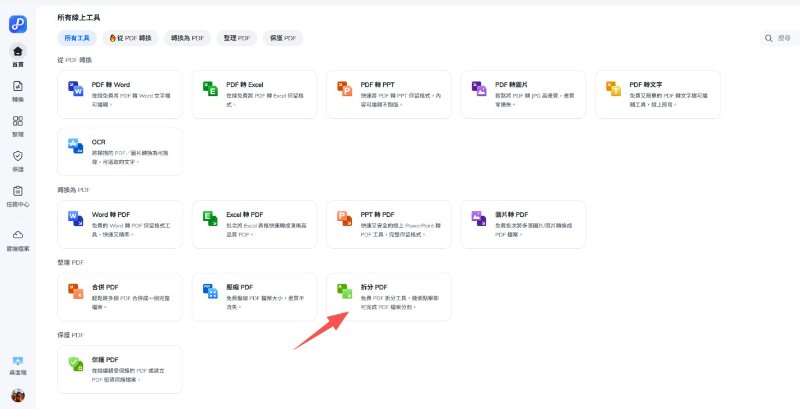Open the PDF 轉 PPT tool icon

coord(344,89)
